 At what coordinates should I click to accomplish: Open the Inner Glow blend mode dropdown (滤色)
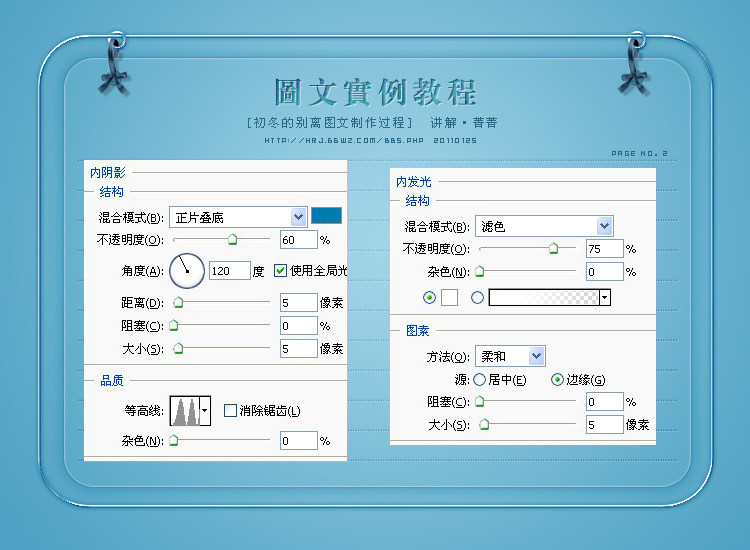click(x=544, y=226)
